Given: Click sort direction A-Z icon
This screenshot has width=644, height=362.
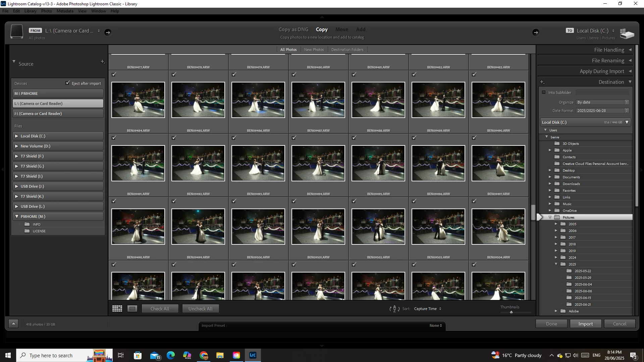Looking at the screenshot, I should 394,309.
